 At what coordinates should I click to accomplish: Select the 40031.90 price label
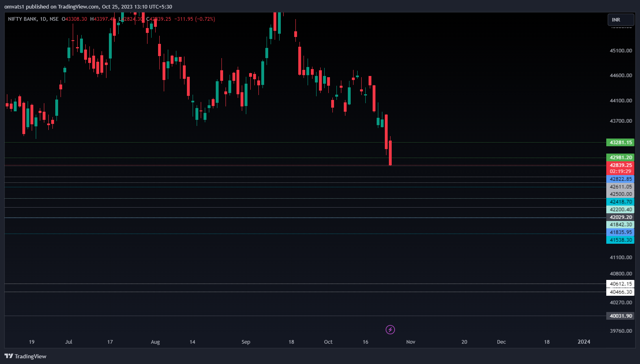click(620, 316)
